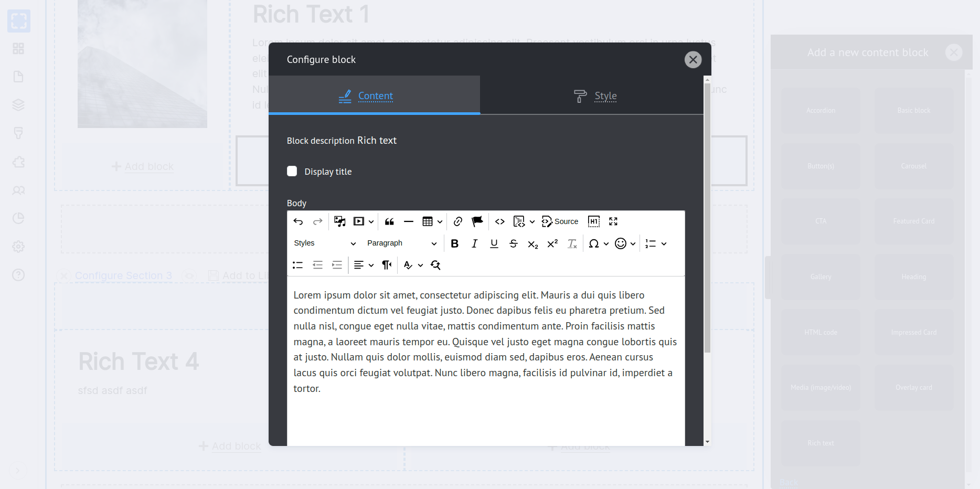Click the smiley emoji icon
This screenshot has width=980, height=489.
coord(621,243)
